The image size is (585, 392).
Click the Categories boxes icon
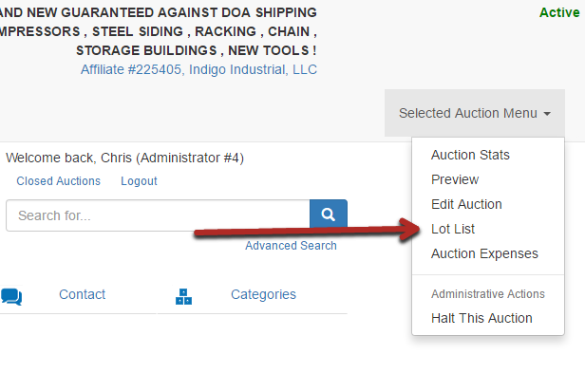(x=183, y=297)
